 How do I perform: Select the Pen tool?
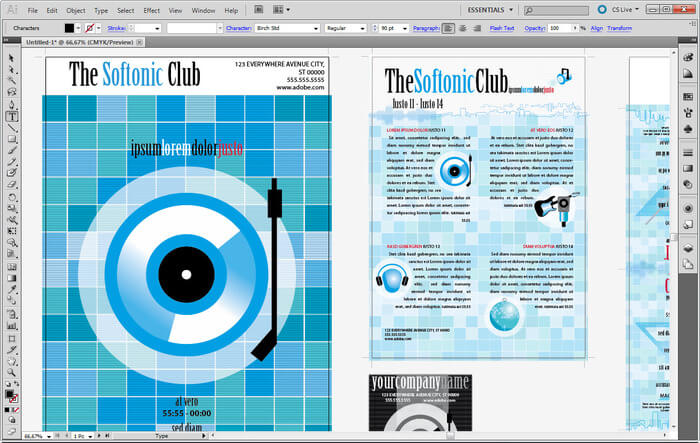12,104
